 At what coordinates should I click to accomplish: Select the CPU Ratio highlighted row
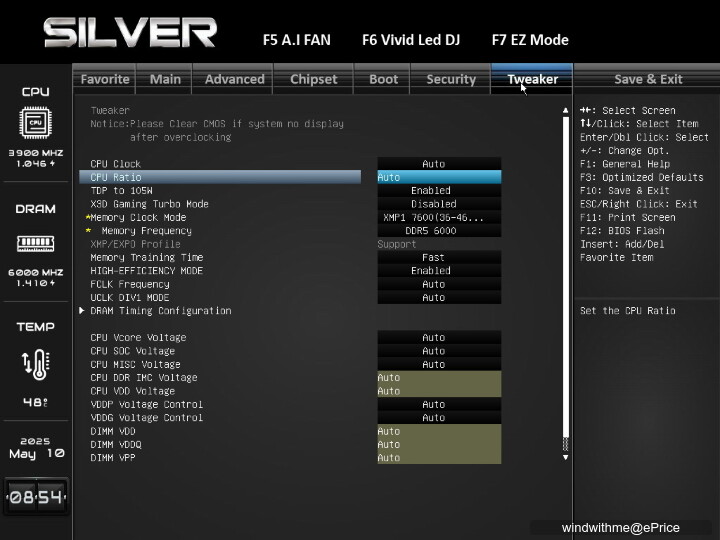(x=220, y=177)
